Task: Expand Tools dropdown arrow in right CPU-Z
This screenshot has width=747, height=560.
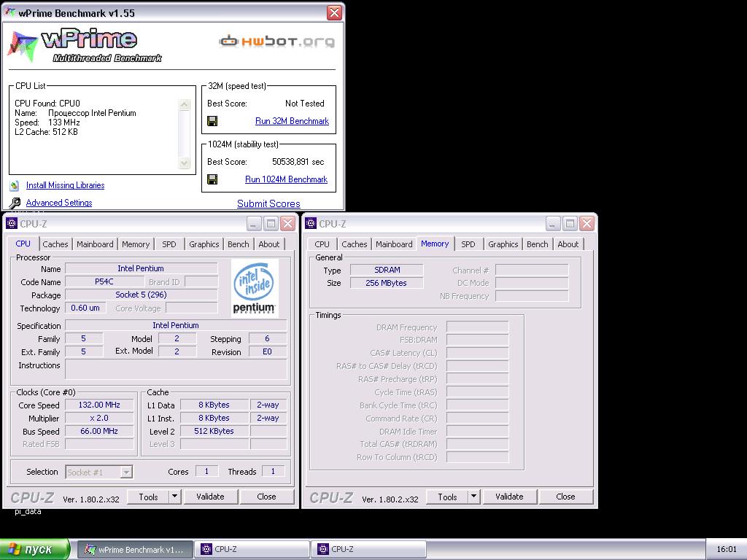Action: click(x=474, y=496)
